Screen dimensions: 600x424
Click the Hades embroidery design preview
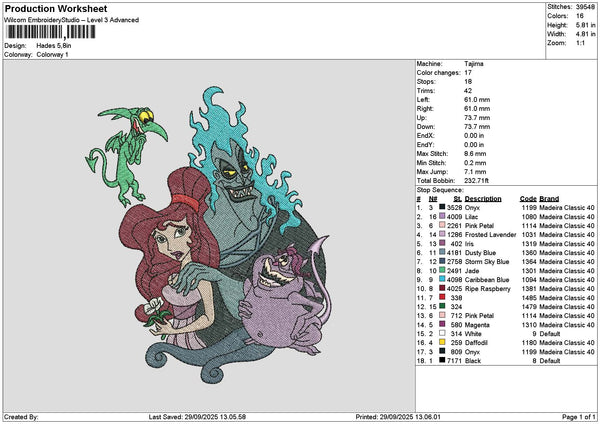click(x=207, y=235)
